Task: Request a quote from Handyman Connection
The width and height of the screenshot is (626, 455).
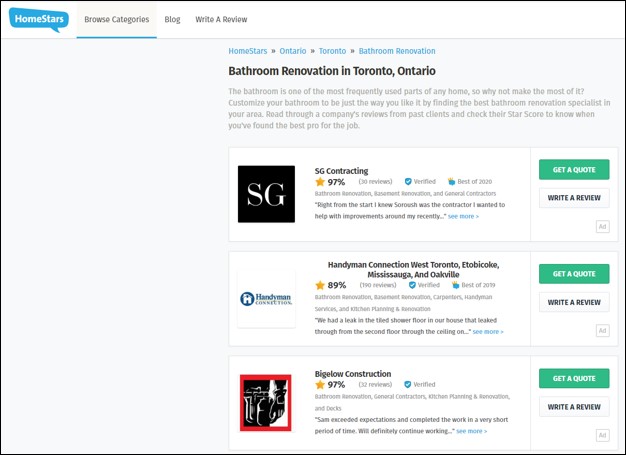Action: pos(574,274)
